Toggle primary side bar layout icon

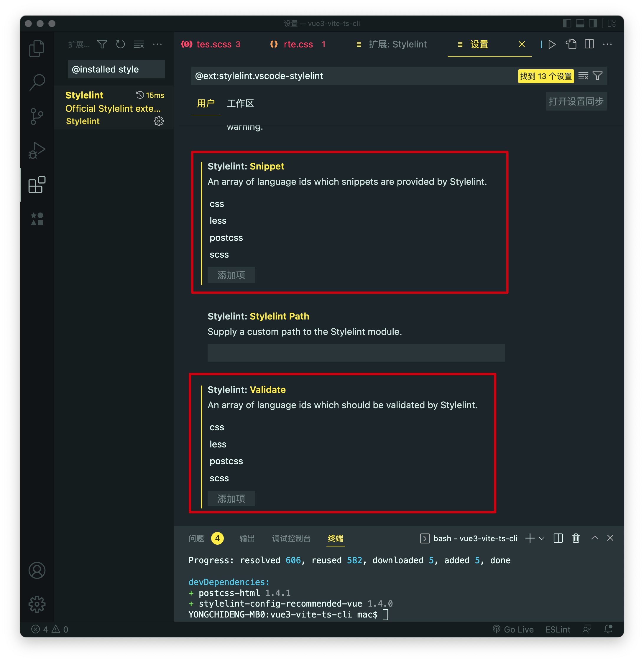(567, 23)
